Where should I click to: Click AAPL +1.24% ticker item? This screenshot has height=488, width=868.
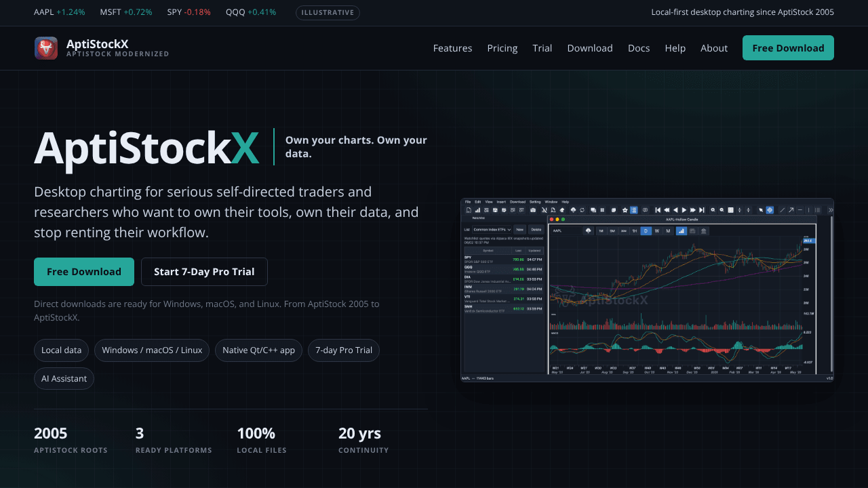60,12
